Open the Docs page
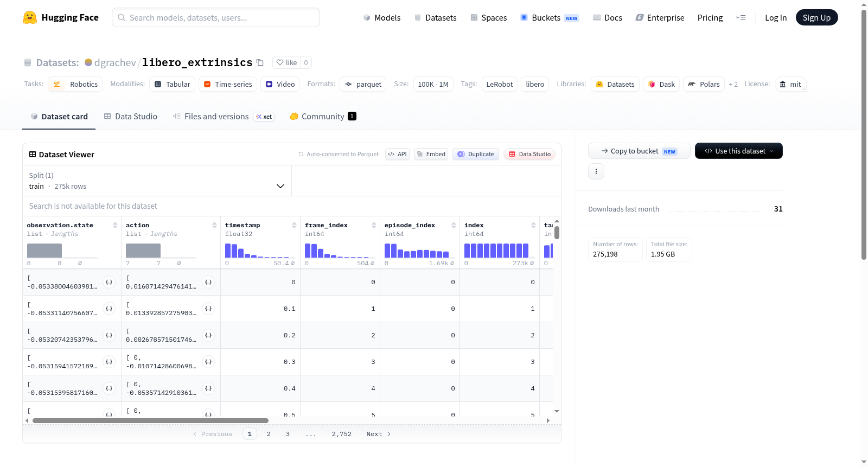 tap(608, 17)
